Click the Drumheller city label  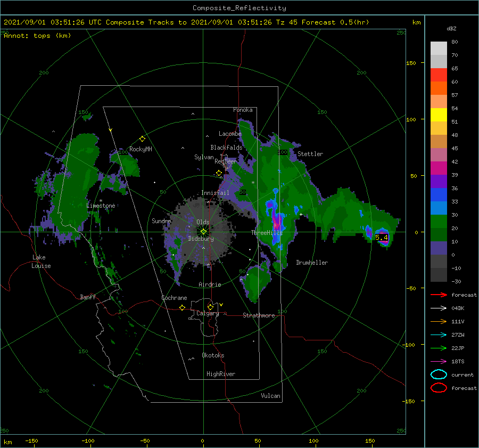[x=312, y=263]
